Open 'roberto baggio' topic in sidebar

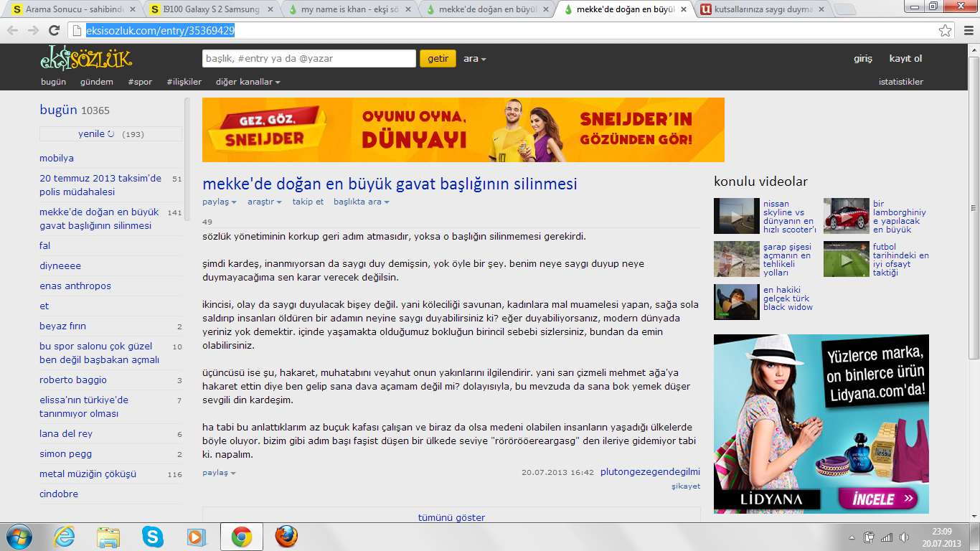pos(73,380)
